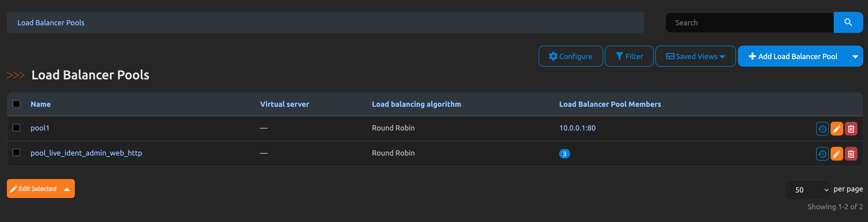Screen dimensions: 868x222
Task: Open changelog history for pool1
Action: tap(822, 129)
